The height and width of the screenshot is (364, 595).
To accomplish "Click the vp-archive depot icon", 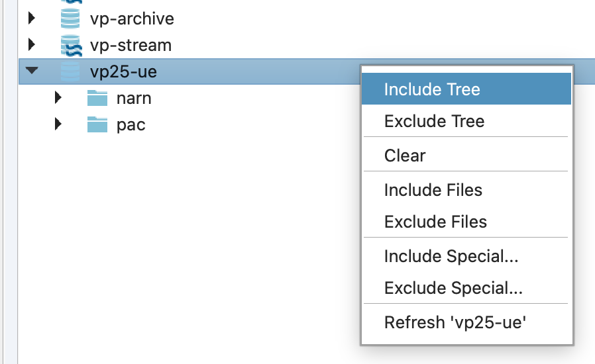I will [70, 19].
